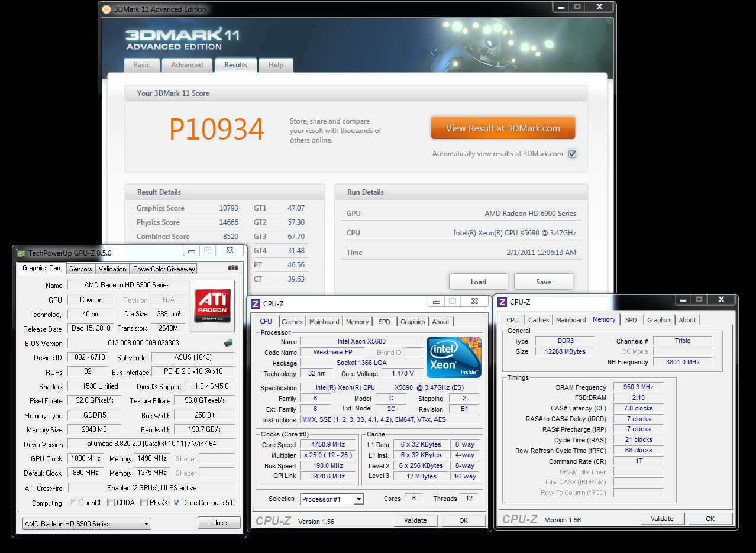
Task: Click the Combined Score value 8520
Action: pos(231,237)
